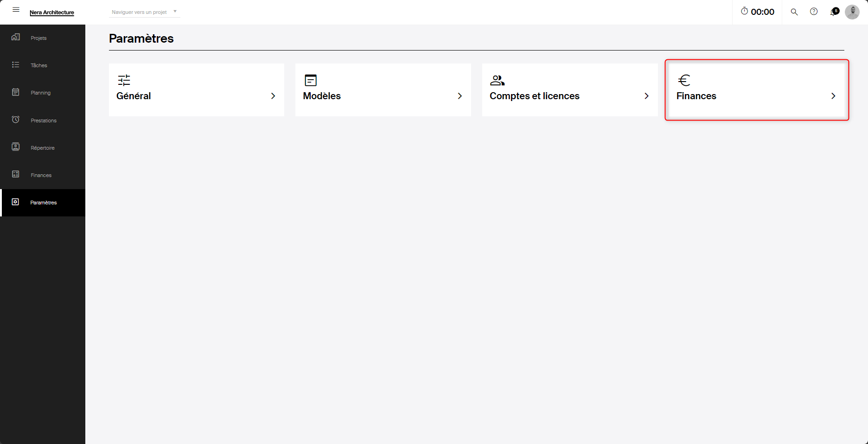Click the timer stopwatch icon
The width and height of the screenshot is (868, 444).
744,11
